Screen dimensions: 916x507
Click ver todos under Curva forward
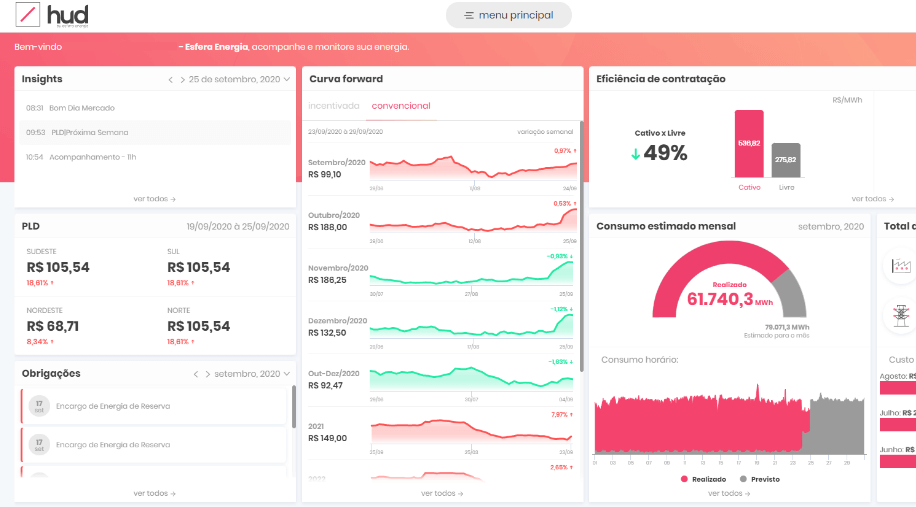(x=442, y=493)
